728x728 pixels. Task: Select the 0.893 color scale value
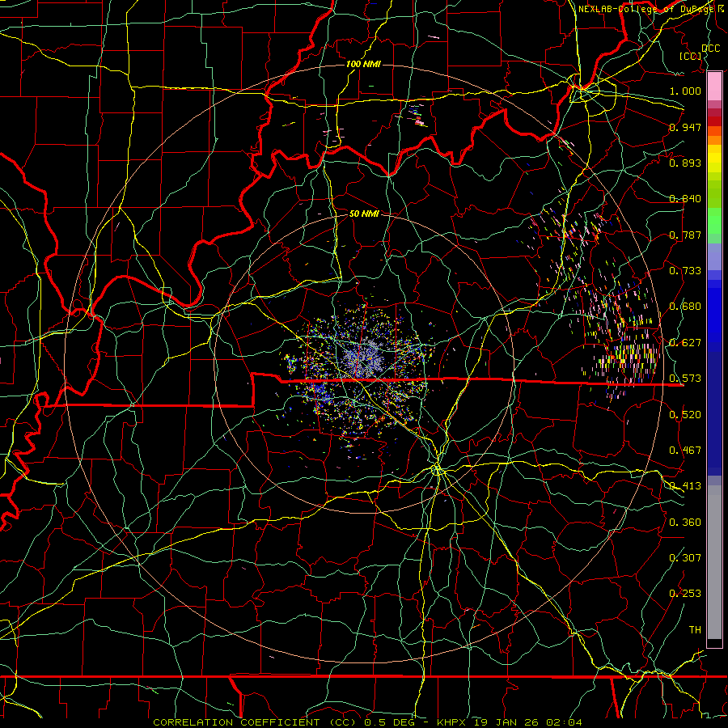tap(685, 163)
